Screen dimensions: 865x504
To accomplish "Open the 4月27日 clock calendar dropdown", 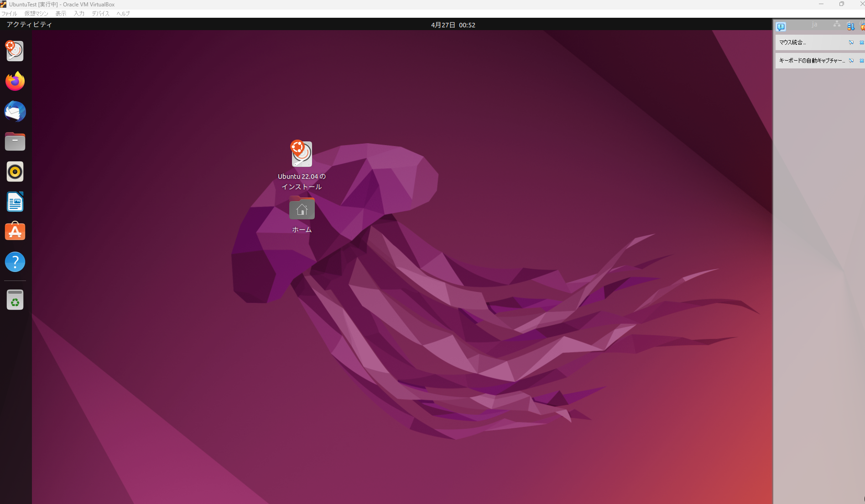I will point(452,25).
